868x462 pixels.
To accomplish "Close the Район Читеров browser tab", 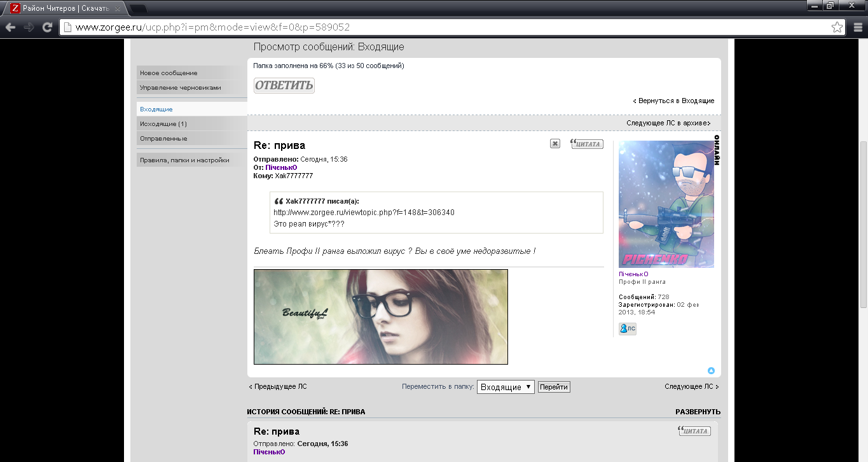I will 118,9.
